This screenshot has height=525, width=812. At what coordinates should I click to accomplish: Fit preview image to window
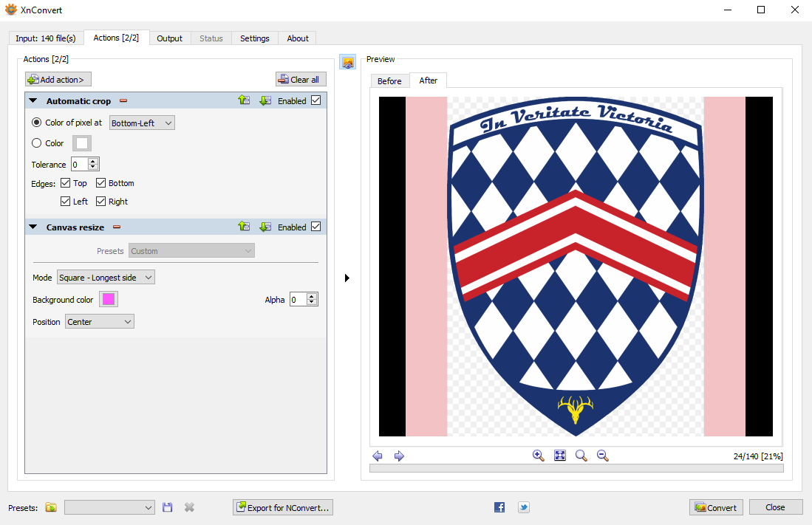(560, 456)
